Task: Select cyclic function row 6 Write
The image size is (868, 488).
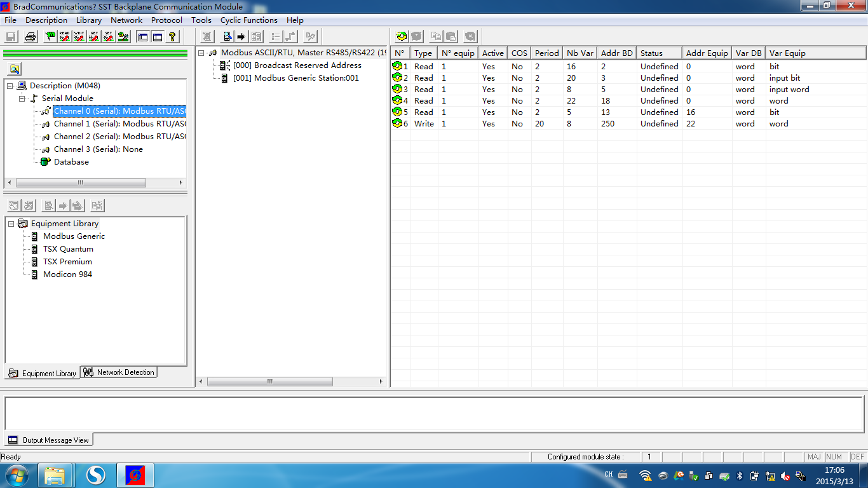Action: (x=628, y=124)
